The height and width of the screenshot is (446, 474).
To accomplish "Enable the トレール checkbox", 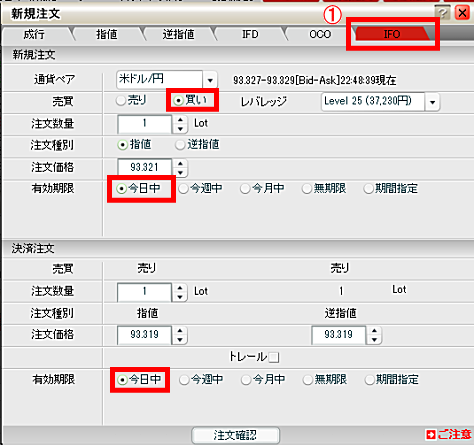I will pos(274,357).
